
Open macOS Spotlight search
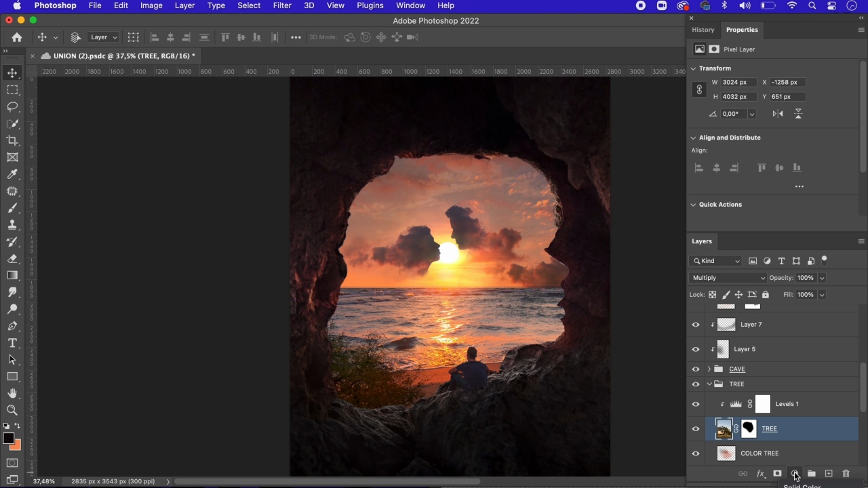click(x=812, y=5)
